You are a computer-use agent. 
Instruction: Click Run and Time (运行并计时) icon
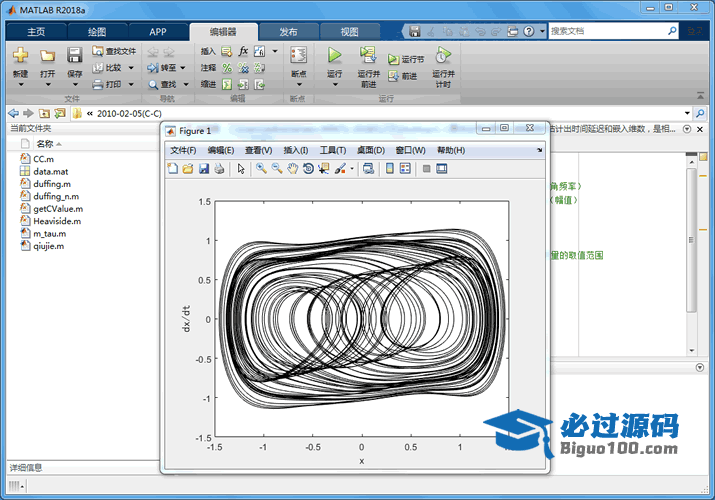point(443,55)
